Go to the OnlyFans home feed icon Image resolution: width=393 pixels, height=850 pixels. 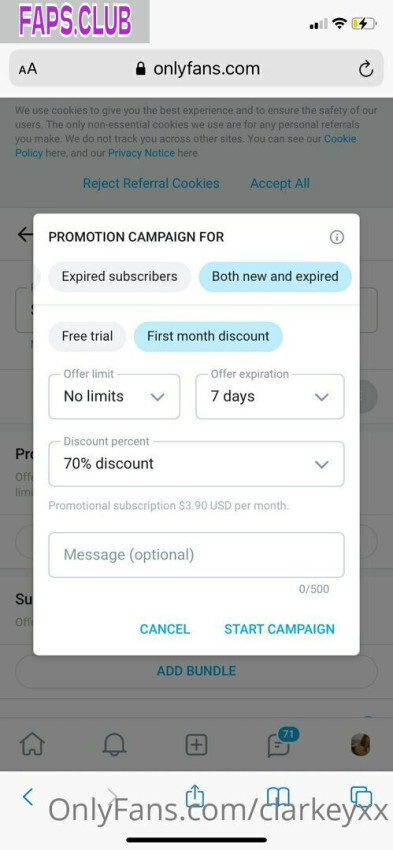(x=32, y=745)
